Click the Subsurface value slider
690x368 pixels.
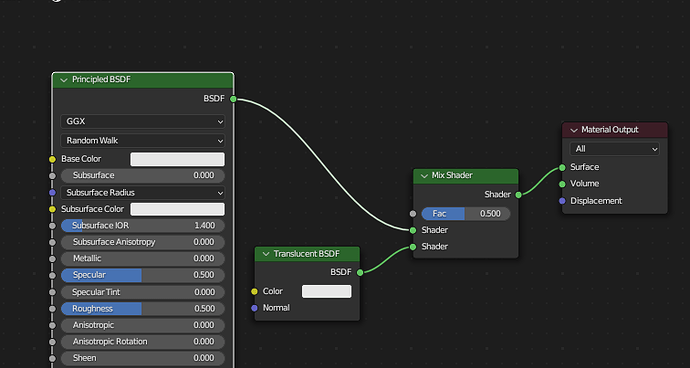click(143, 176)
